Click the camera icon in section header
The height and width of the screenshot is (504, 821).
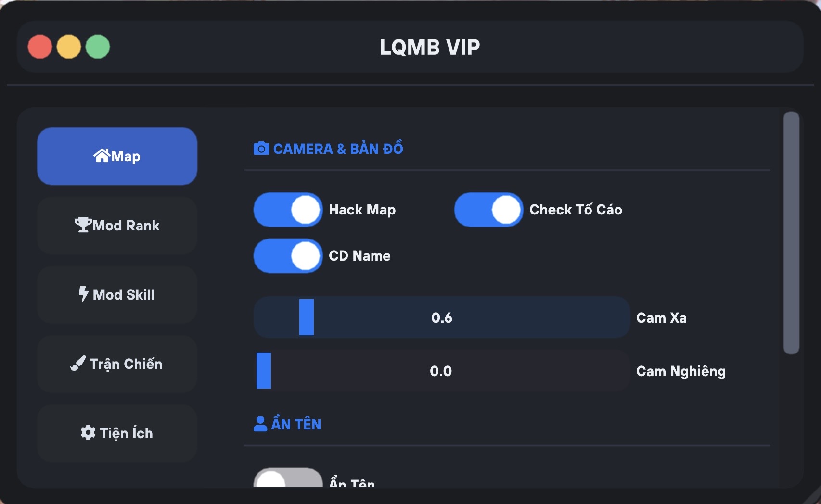[261, 149]
